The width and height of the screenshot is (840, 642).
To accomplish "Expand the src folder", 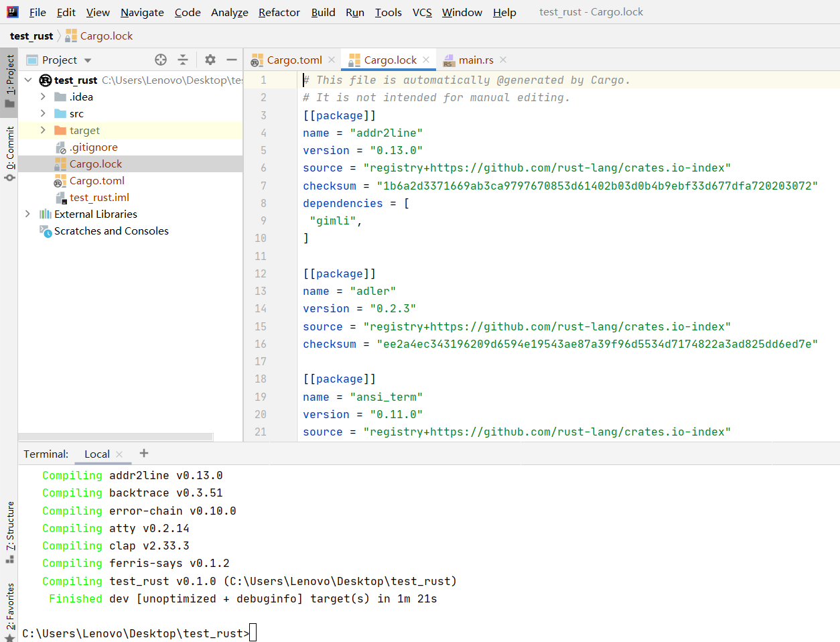I will tap(43, 113).
